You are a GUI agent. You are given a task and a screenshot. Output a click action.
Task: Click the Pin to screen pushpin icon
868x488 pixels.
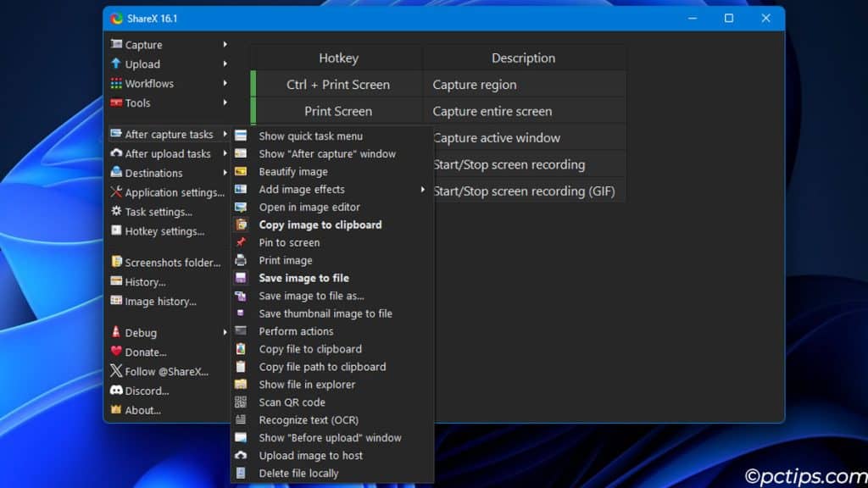click(241, 242)
